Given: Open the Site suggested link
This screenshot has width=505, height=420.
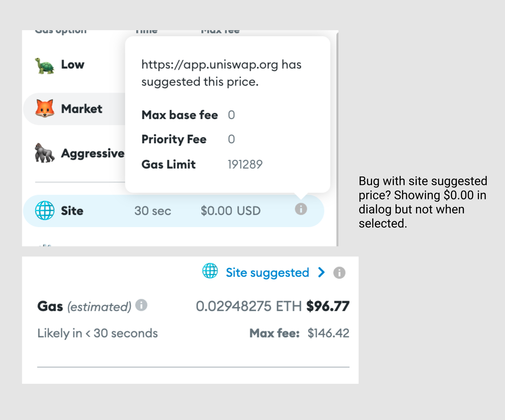Looking at the screenshot, I should coord(267,272).
